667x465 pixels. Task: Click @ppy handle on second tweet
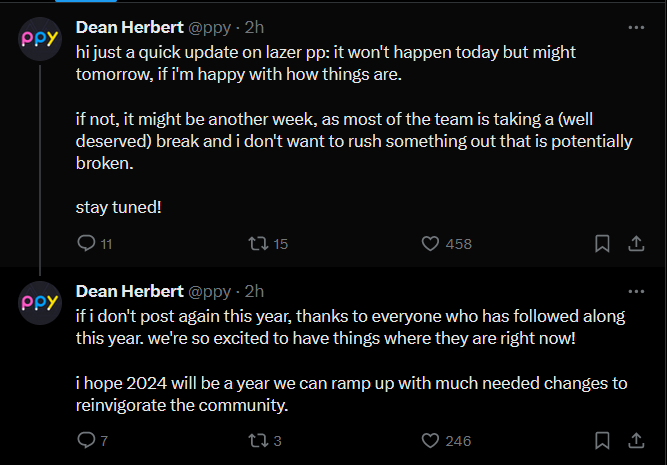[x=210, y=292]
